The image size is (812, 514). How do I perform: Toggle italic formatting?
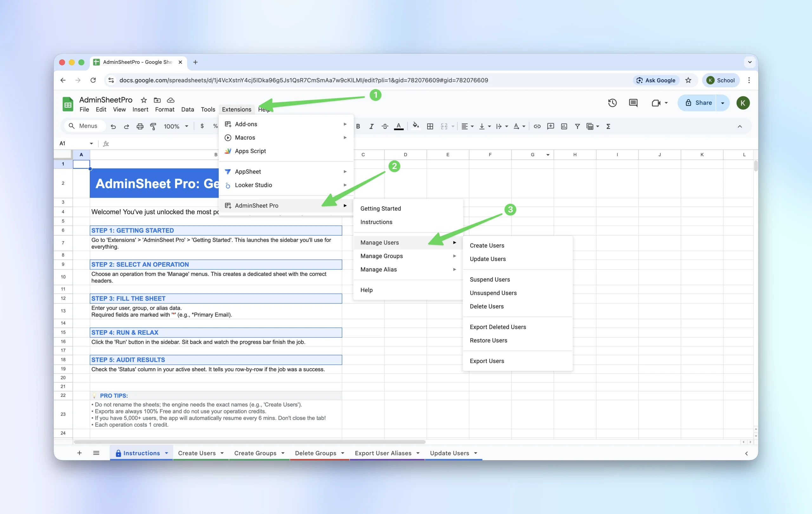(371, 126)
